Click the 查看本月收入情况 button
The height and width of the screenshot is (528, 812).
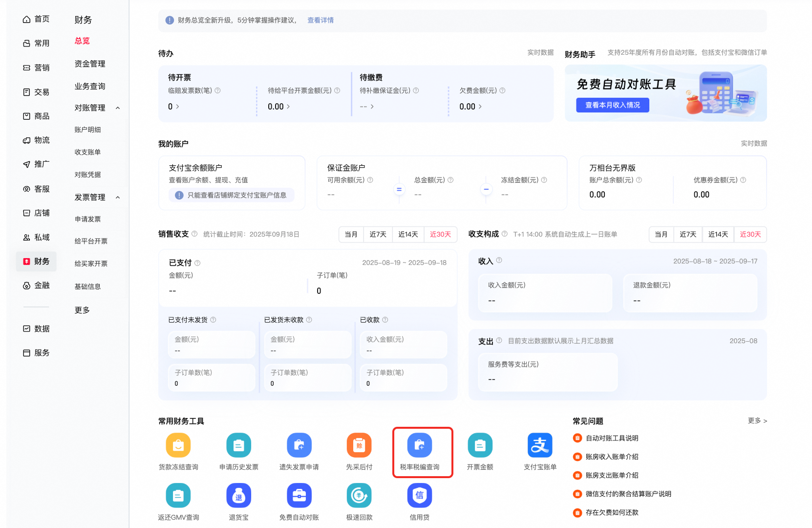coord(613,105)
